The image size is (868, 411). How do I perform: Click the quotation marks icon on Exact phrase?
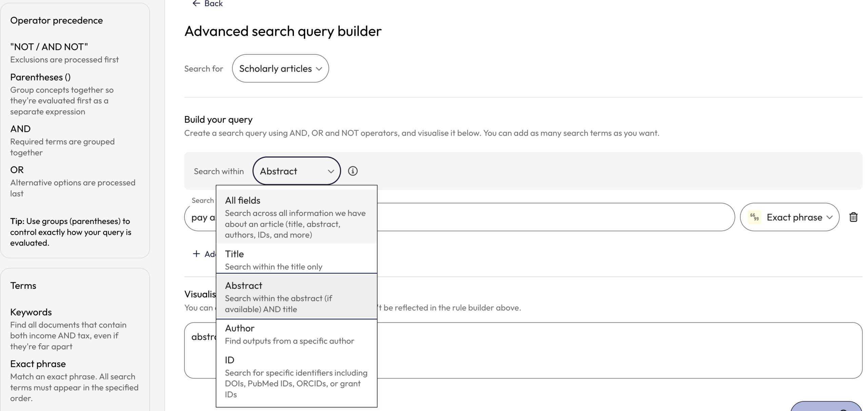(x=754, y=217)
